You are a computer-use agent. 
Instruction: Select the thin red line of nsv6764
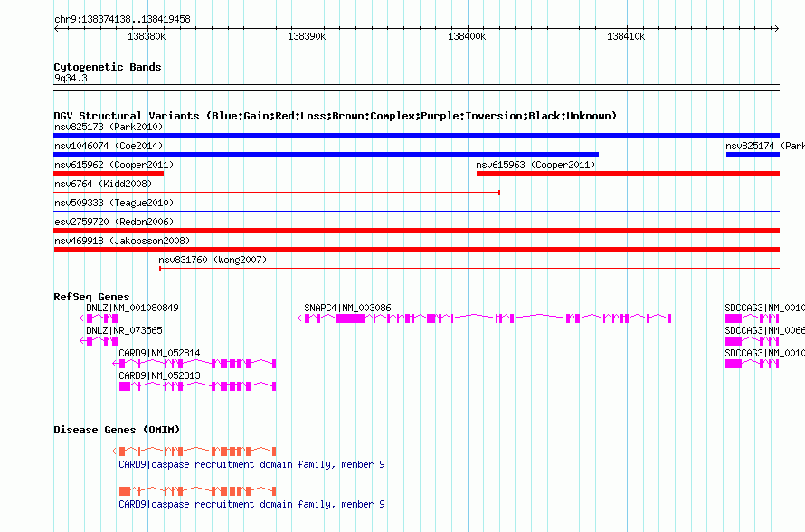pos(277,193)
